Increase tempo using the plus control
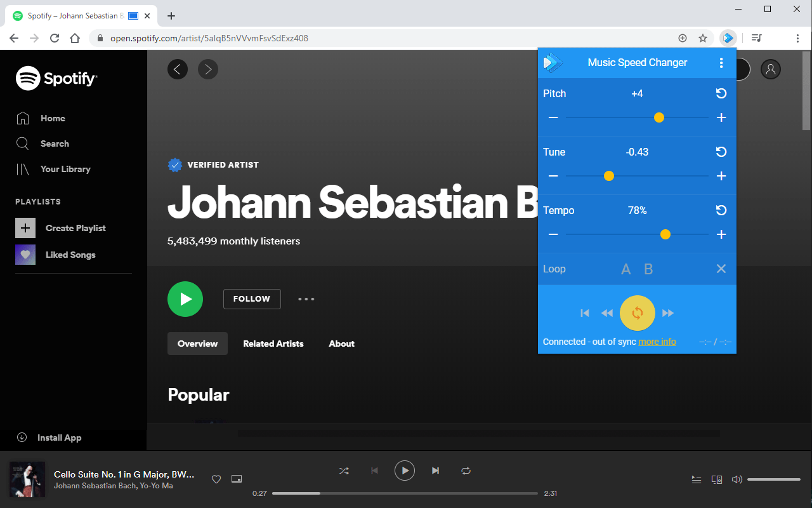812x508 pixels. pyautogui.click(x=721, y=234)
